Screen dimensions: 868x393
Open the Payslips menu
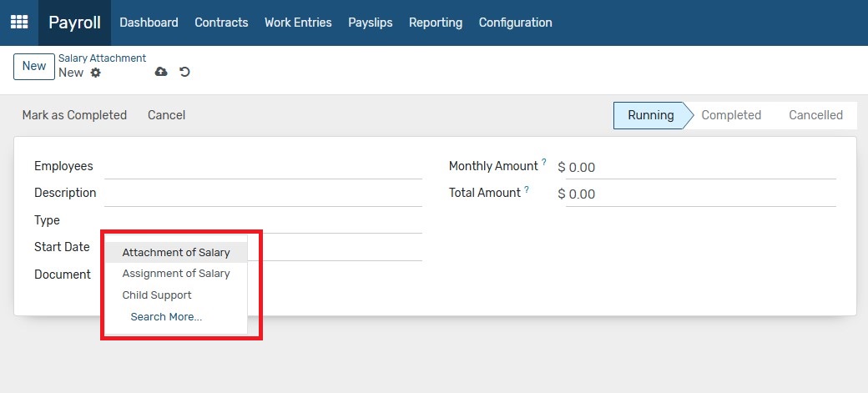click(371, 23)
